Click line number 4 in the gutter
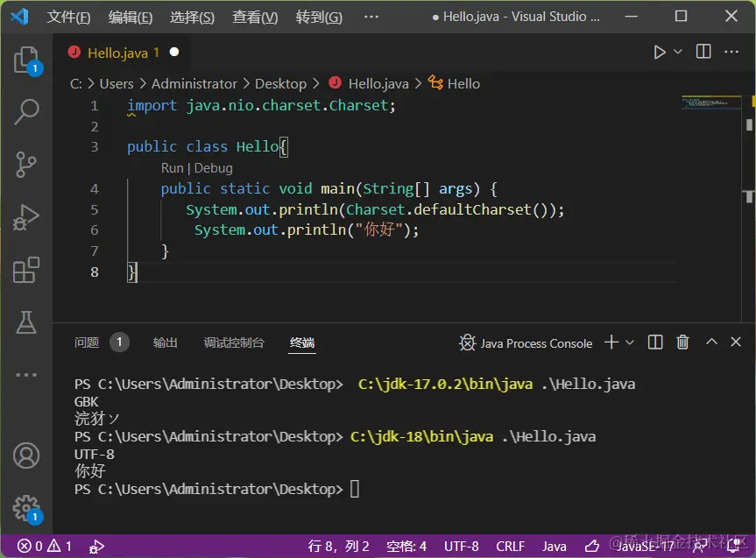Image resolution: width=756 pixels, height=558 pixels. click(x=94, y=188)
